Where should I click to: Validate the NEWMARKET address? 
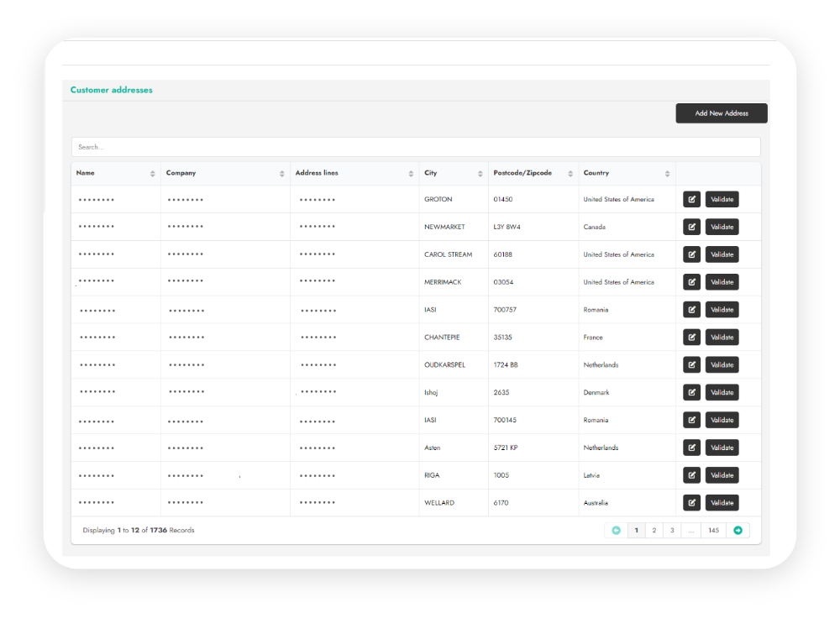[x=722, y=227]
